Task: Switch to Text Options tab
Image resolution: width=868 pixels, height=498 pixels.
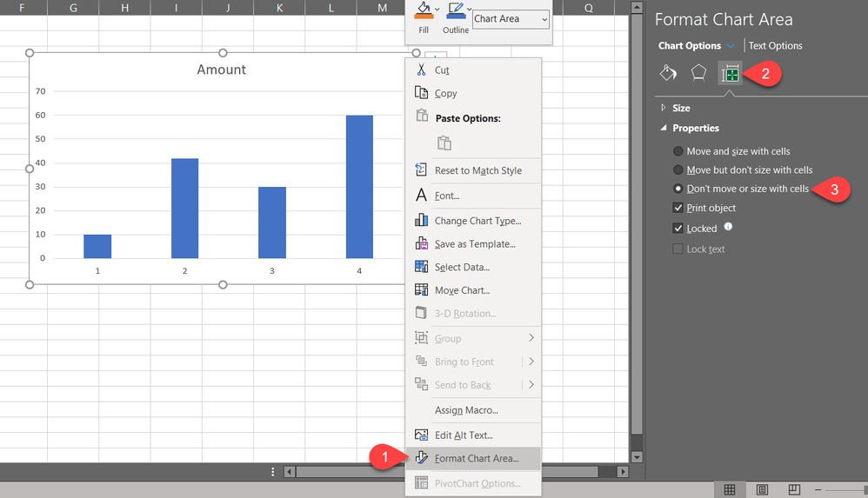Action: pyautogui.click(x=775, y=46)
